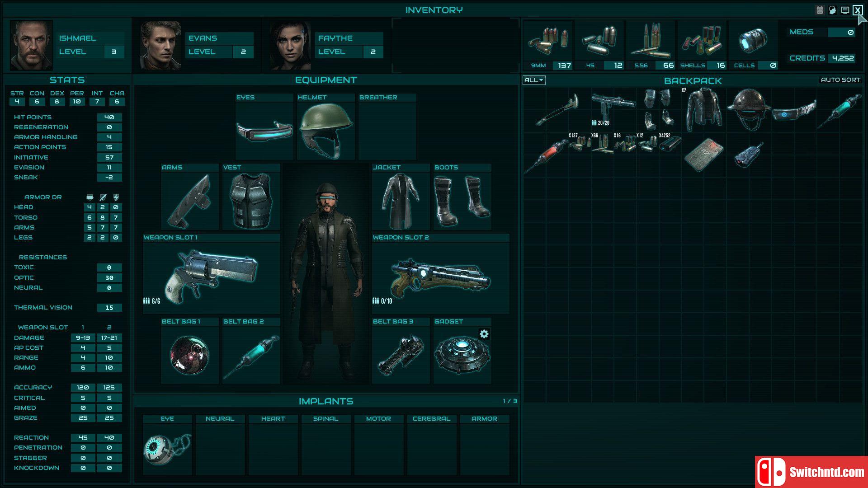Pick the teal syringe in backpack
Image resolution: width=868 pixels, height=488 pixels.
tap(840, 111)
